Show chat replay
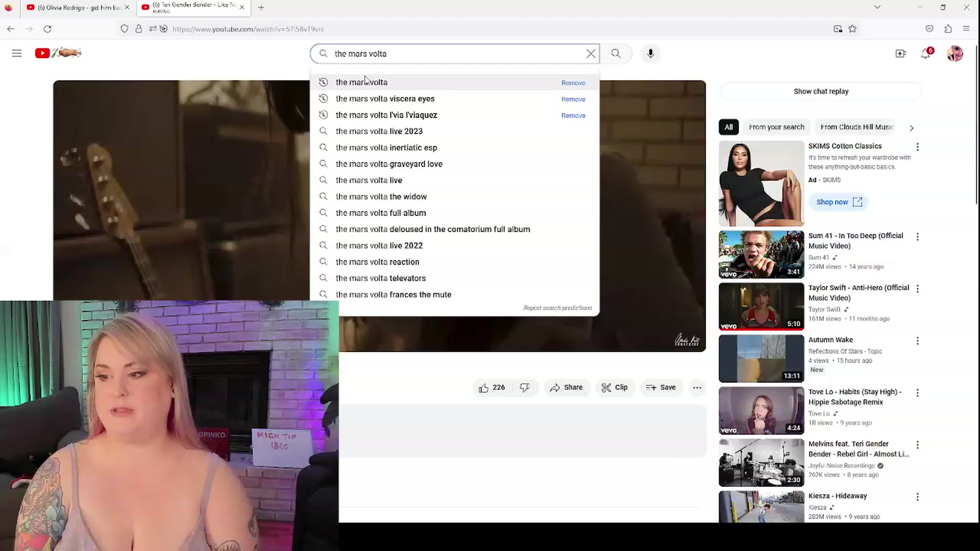The width and height of the screenshot is (980, 551). [x=821, y=91]
